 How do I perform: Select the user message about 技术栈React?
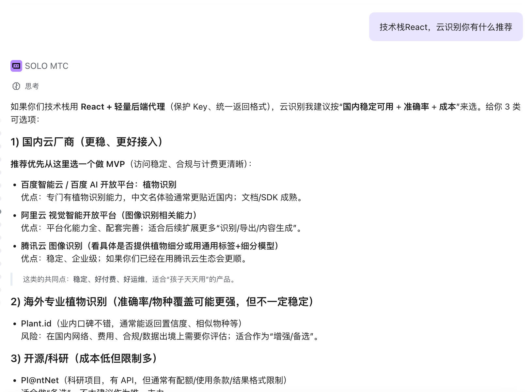446,27
